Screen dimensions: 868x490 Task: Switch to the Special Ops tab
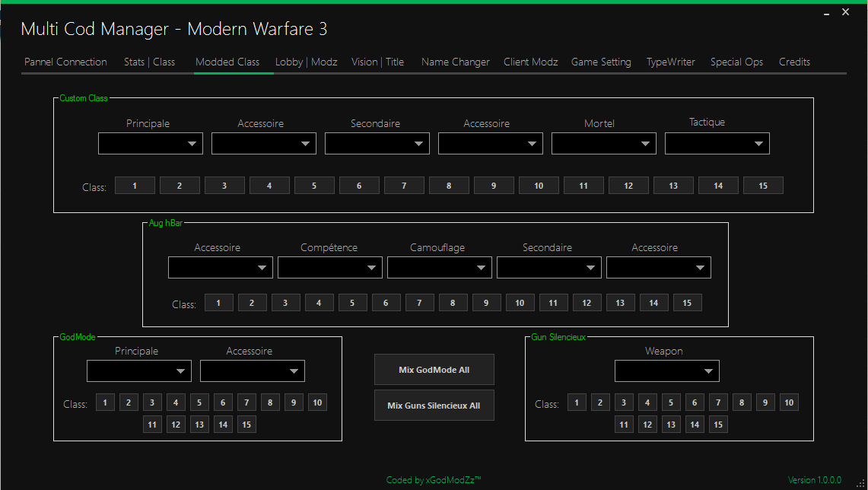pyautogui.click(x=737, y=62)
